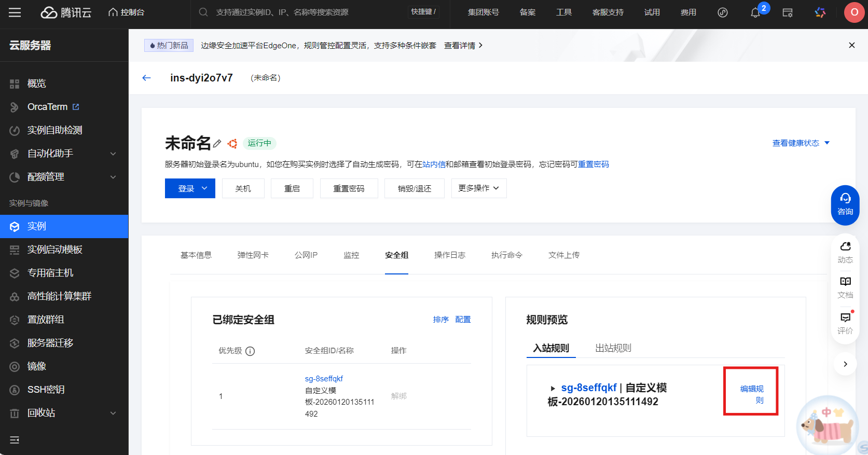The width and height of the screenshot is (868, 455).
Task: Collapse the sidebar with bottom icon
Action: tap(15, 440)
